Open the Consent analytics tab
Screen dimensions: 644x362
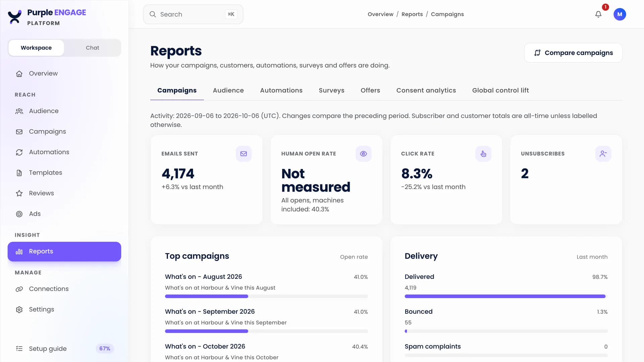[x=426, y=90]
